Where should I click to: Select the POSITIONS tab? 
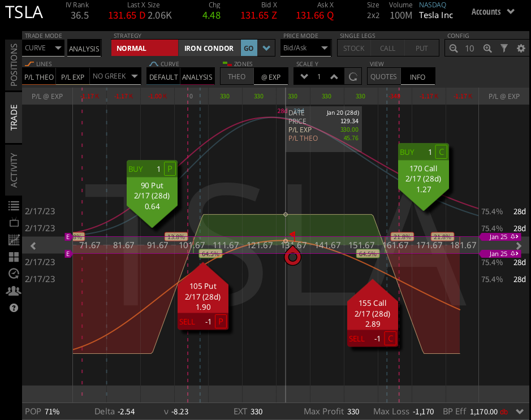pyautogui.click(x=14, y=66)
